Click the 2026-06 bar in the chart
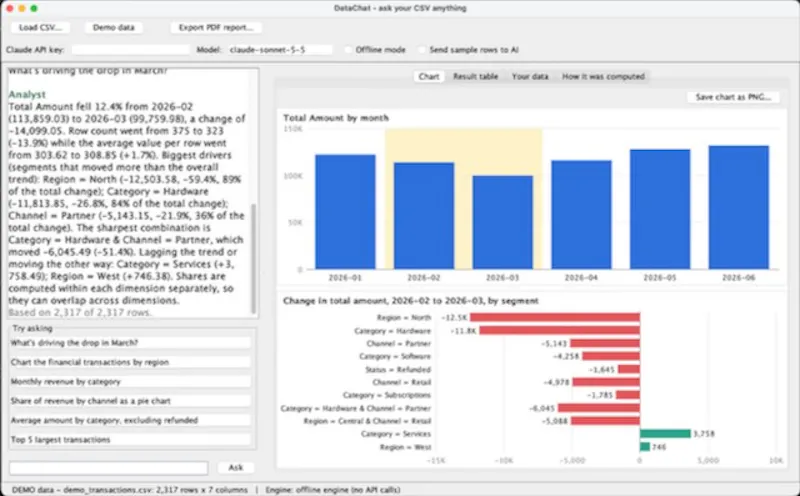This screenshot has height=496, width=800. pyautogui.click(x=738, y=207)
